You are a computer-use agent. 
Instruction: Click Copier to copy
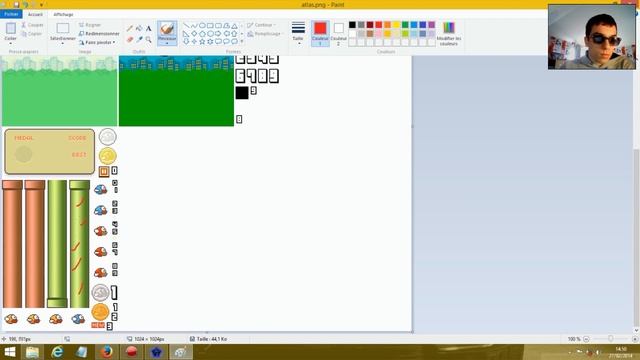[x=32, y=34]
